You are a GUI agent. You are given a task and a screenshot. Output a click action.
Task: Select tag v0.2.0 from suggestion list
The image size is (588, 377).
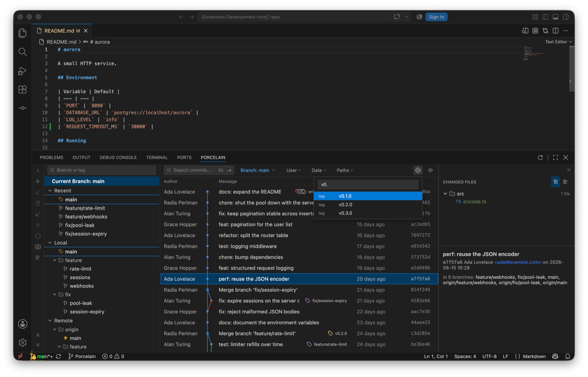tap(368, 205)
